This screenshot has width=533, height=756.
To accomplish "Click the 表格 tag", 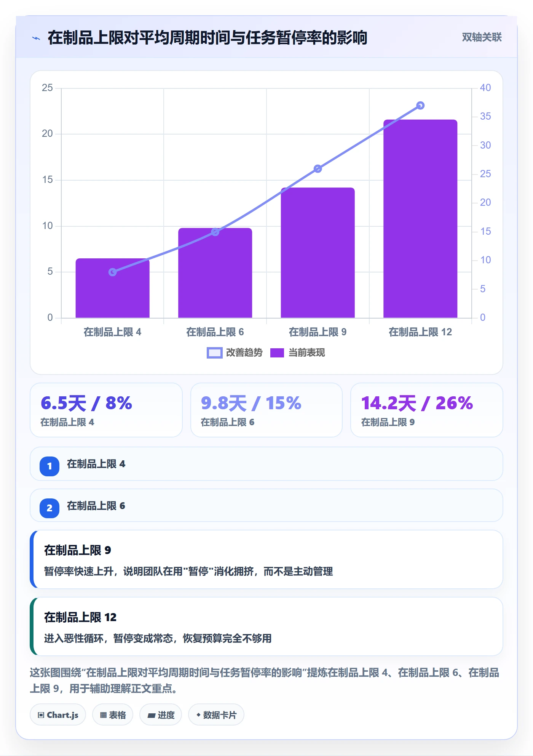I will (113, 715).
